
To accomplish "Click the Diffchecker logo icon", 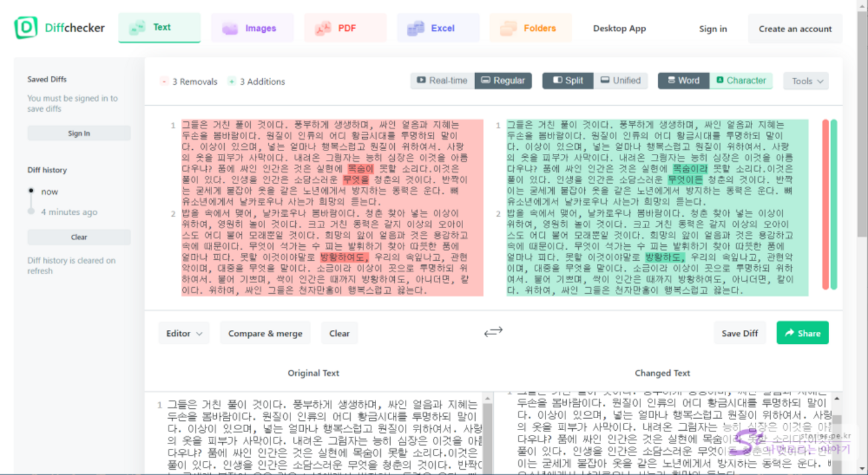I will (x=26, y=28).
